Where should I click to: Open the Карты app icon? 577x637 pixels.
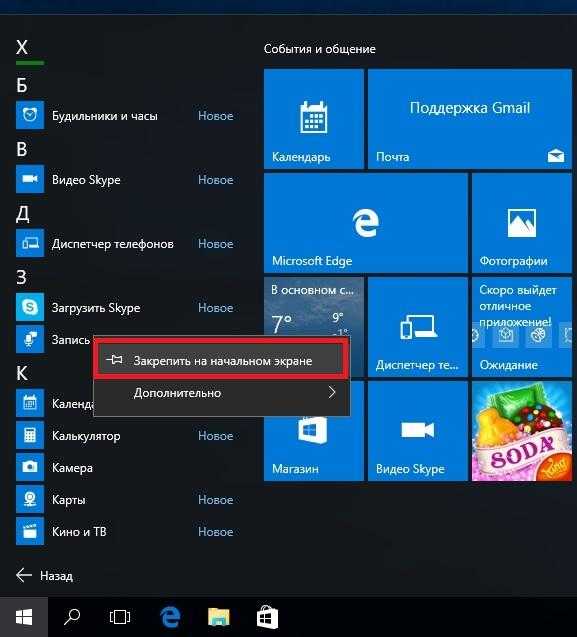(30, 499)
